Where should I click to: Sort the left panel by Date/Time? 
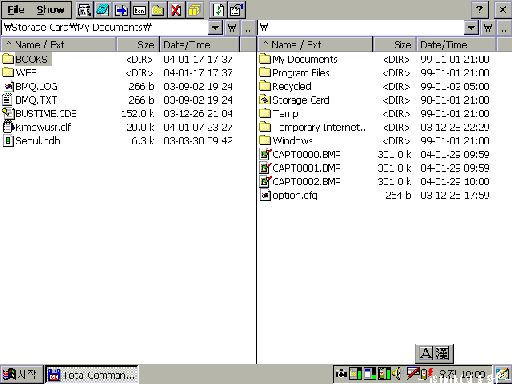[200, 44]
